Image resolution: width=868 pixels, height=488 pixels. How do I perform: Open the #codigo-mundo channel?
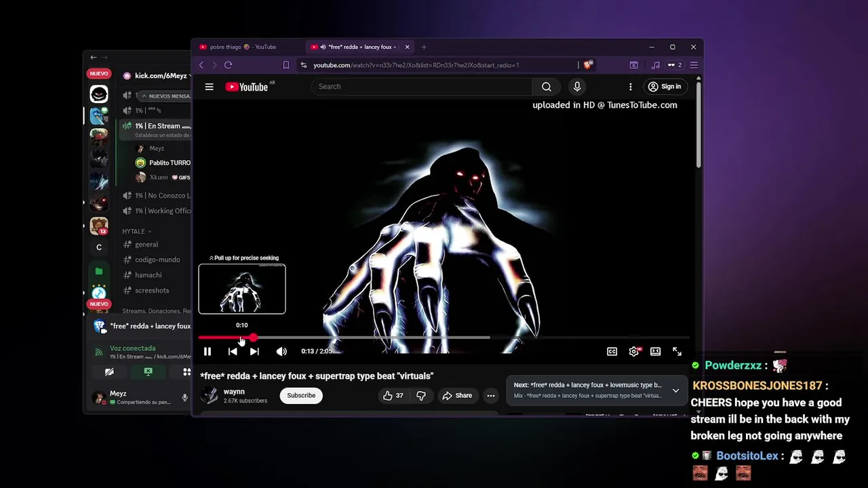pos(156,260)
